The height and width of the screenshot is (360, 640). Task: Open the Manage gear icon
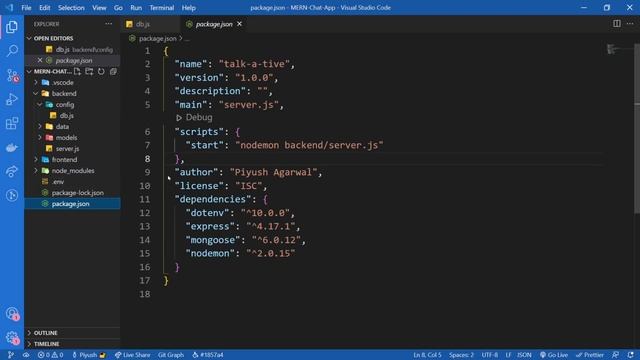click(x=12, y=337)
